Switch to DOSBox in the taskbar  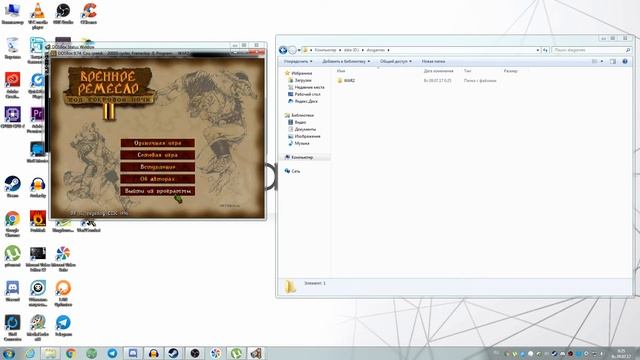(256, 353)
